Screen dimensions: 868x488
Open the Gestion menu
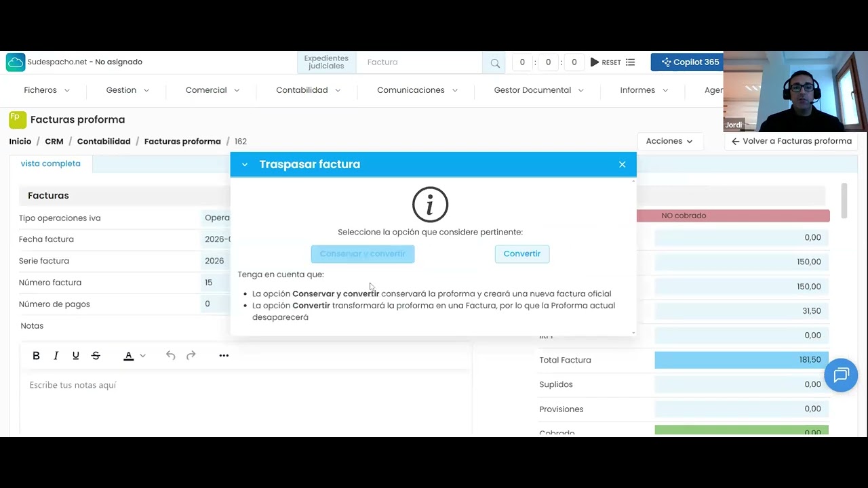(127, 90)
